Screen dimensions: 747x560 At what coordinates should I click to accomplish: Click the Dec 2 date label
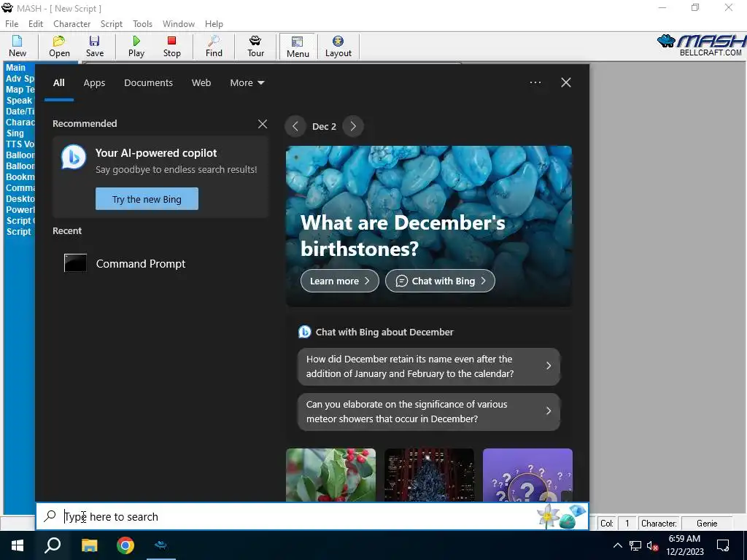pos(324,127)
